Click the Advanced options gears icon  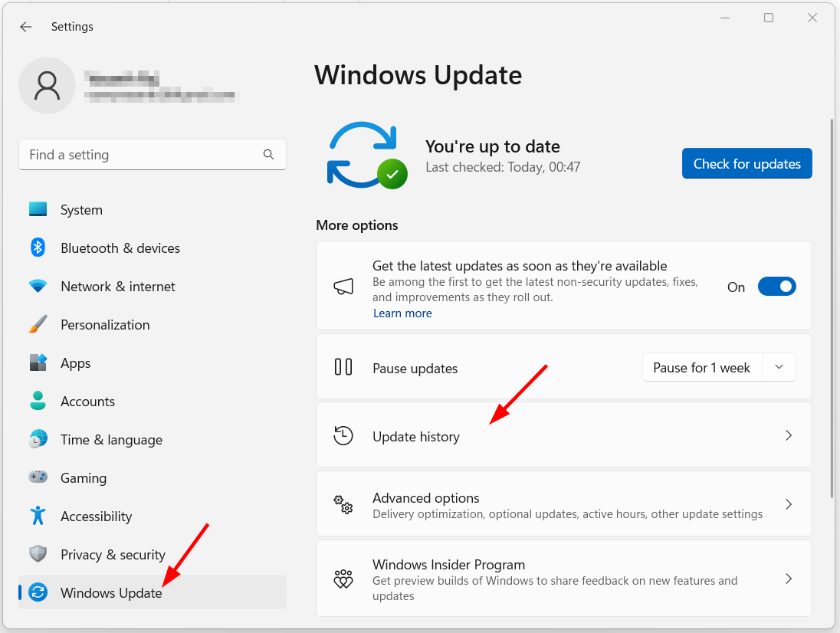coord(343,504)
